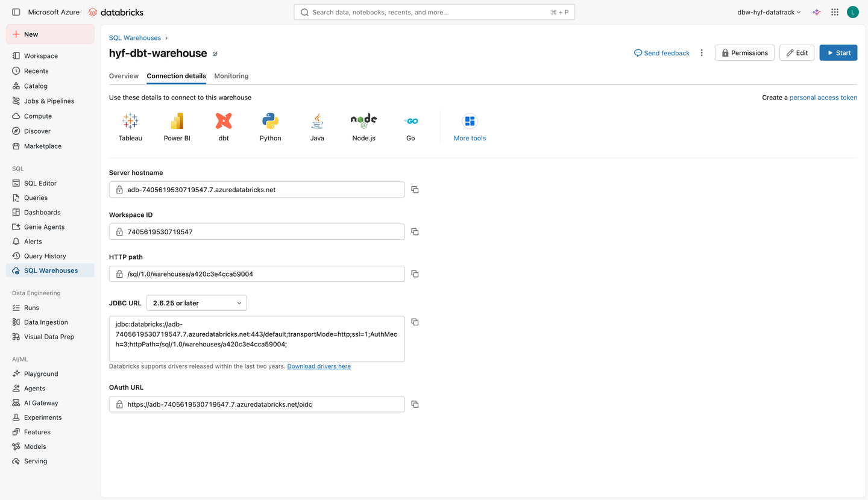Edit the warehouse settings
The height and width of the screenshot is (500, 868).
tap(797, 53)
